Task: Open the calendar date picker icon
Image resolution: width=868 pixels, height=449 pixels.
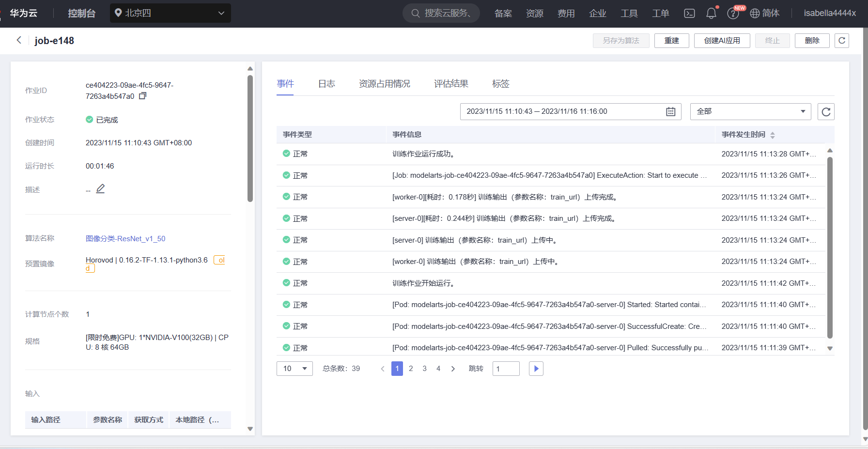Action: tap(670, 112)
